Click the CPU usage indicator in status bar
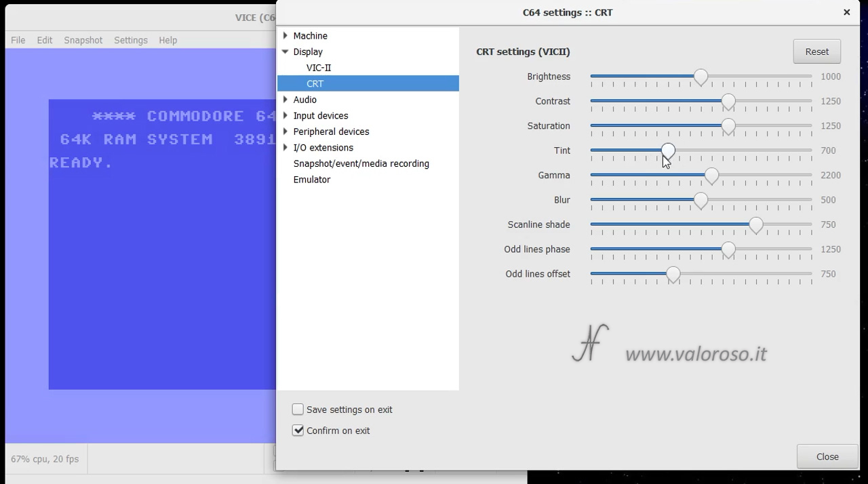 (45, 459)
